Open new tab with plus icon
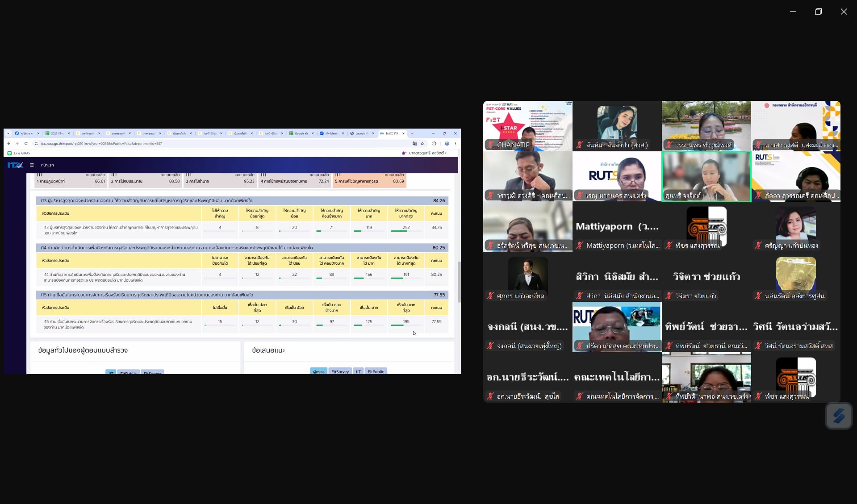 (x=412, y=133)
